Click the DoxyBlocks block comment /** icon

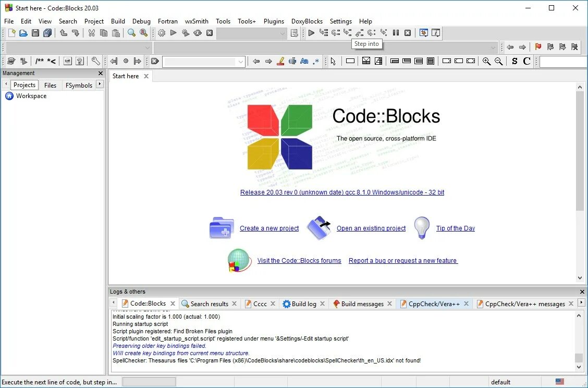pos(40,61)
